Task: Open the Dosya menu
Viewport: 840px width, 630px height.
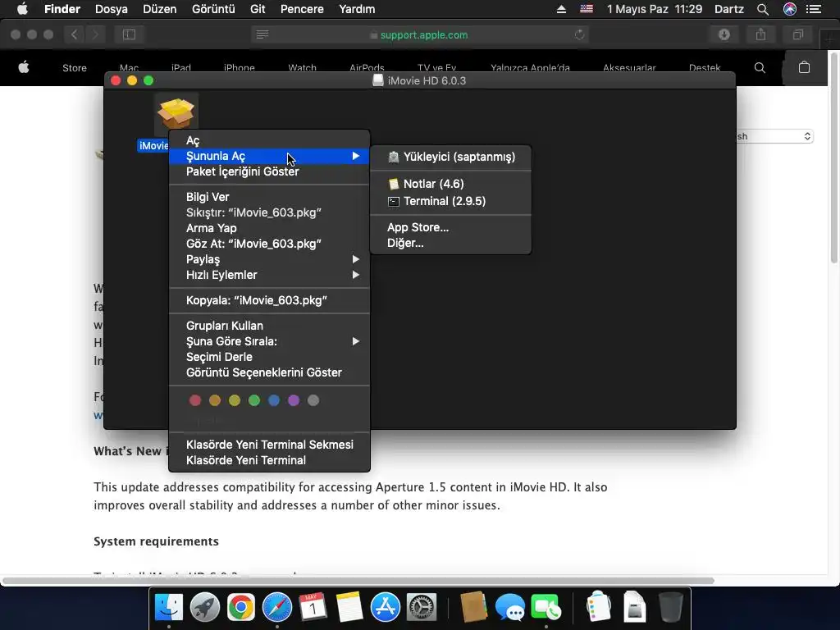Action: pos(112,9)
